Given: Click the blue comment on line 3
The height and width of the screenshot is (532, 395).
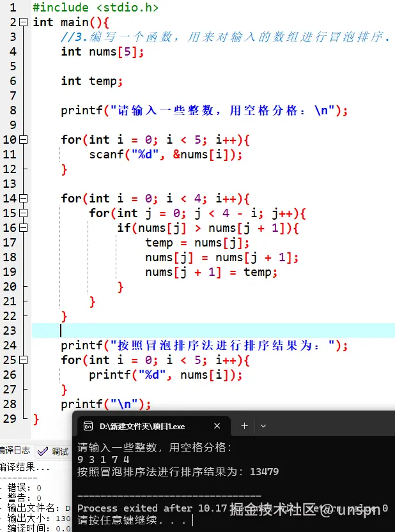Looking at the screenshot, I should click(x=225, y=37).
